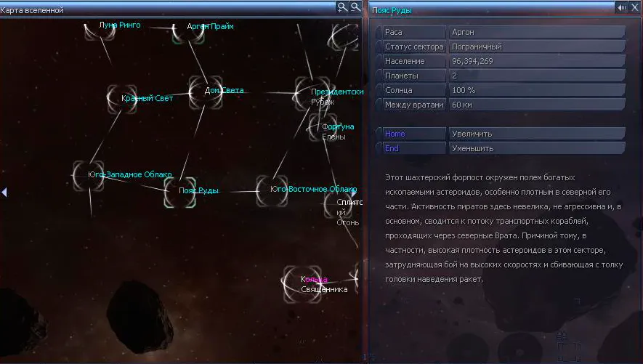This screenshot has width=643, height=364.
Task: Click the scroll-left arrow on the map edge
Action: (x=4, y=192)
